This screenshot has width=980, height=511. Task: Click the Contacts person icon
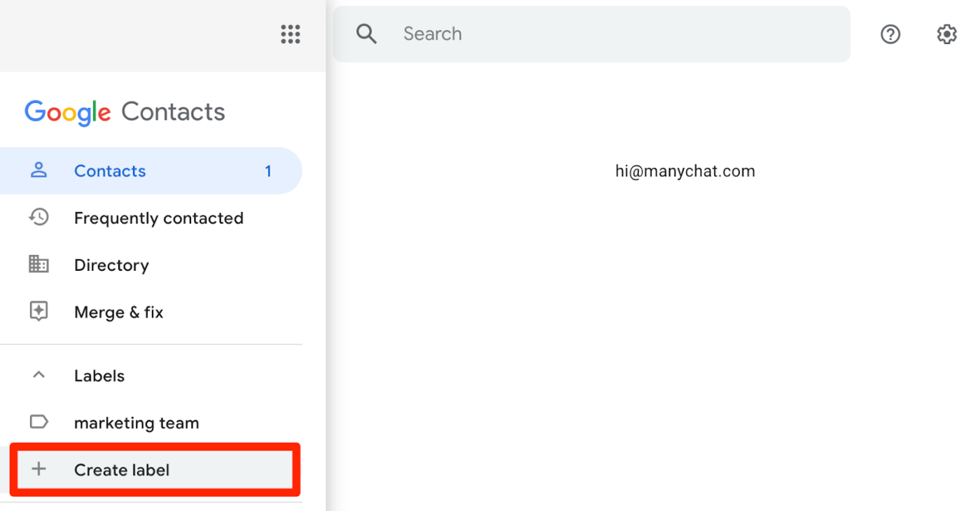(38, 170)
